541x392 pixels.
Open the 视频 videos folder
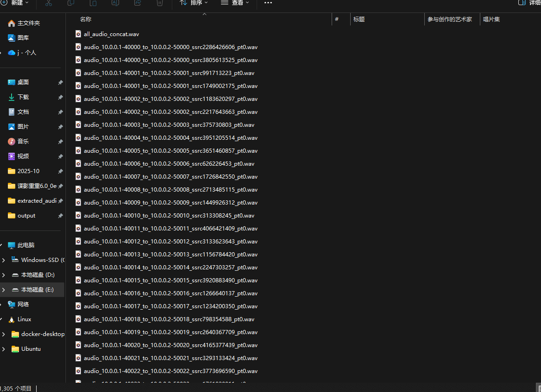point(23,156)
